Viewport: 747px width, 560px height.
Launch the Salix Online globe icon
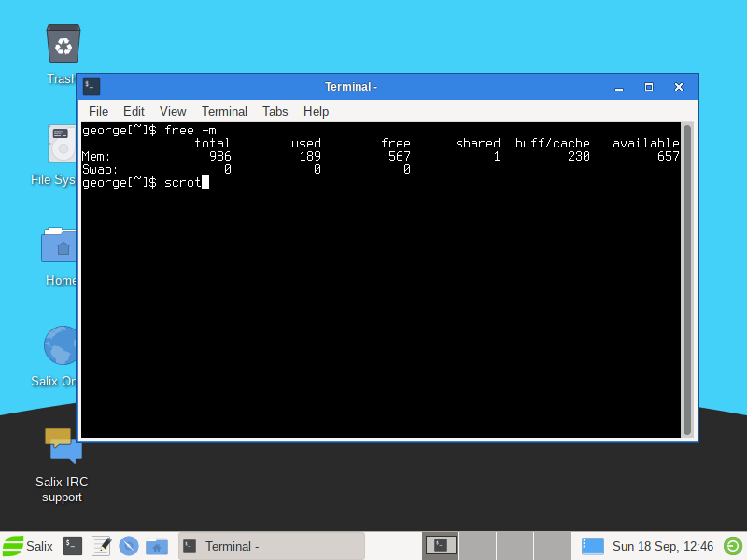point(60,345)
